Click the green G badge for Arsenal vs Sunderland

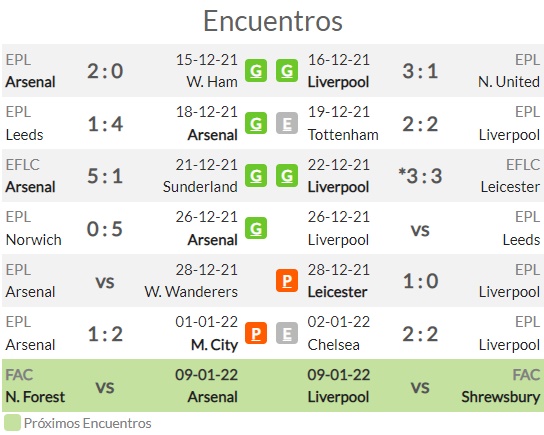point(256,176)
